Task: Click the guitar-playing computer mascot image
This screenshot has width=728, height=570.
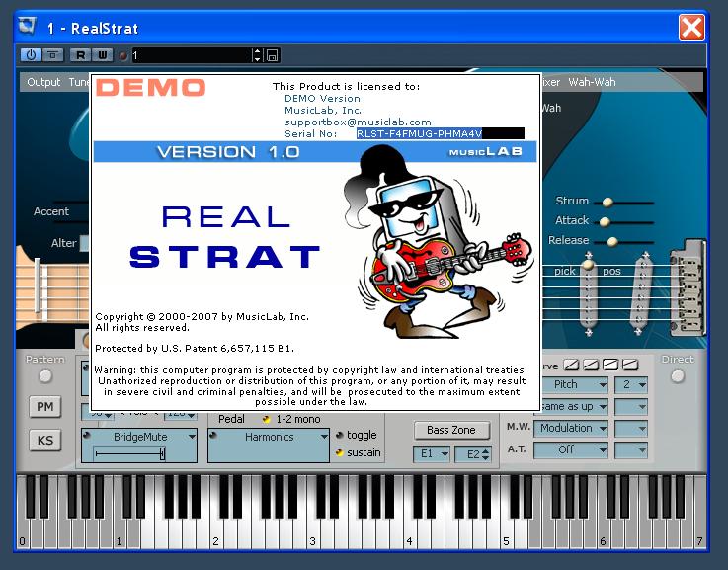Action: pos(437,241)
